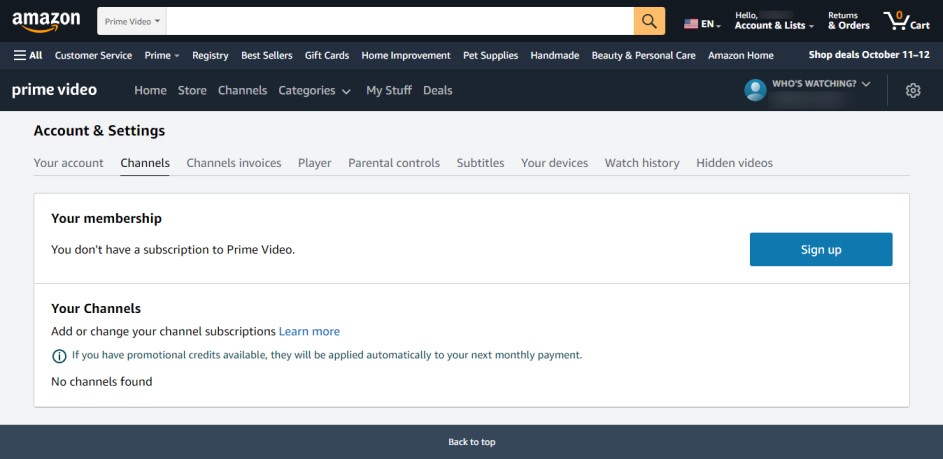This screenshot has width=943, height=459.
Task: Open the Watch history tab
Action: (x=642, y=163)
